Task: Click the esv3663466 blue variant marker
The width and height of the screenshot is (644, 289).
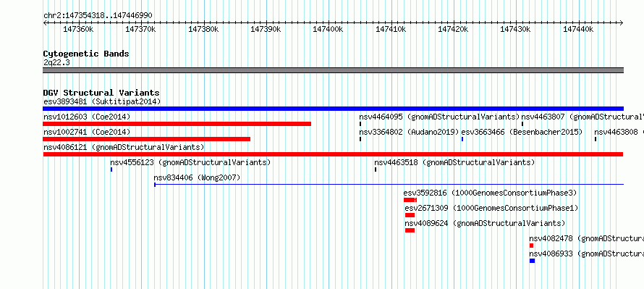Action: pyautogui.click(x=462, y=139)
